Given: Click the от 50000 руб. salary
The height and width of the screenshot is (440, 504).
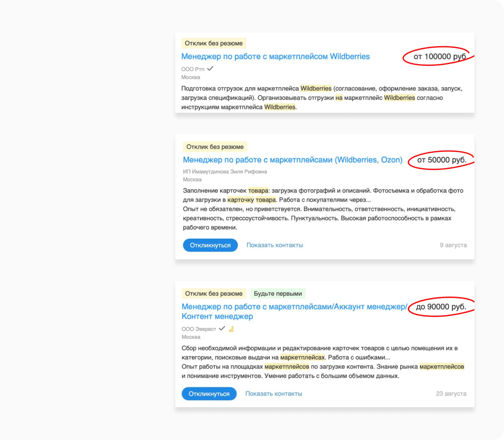Looking at the screenshot, I should [442, 160].
